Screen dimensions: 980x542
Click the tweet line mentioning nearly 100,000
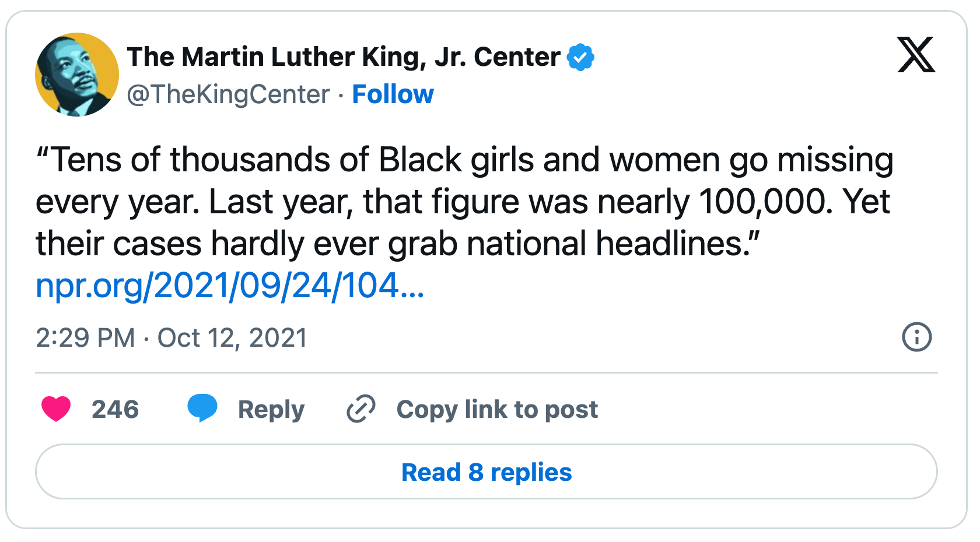[463, 202]
